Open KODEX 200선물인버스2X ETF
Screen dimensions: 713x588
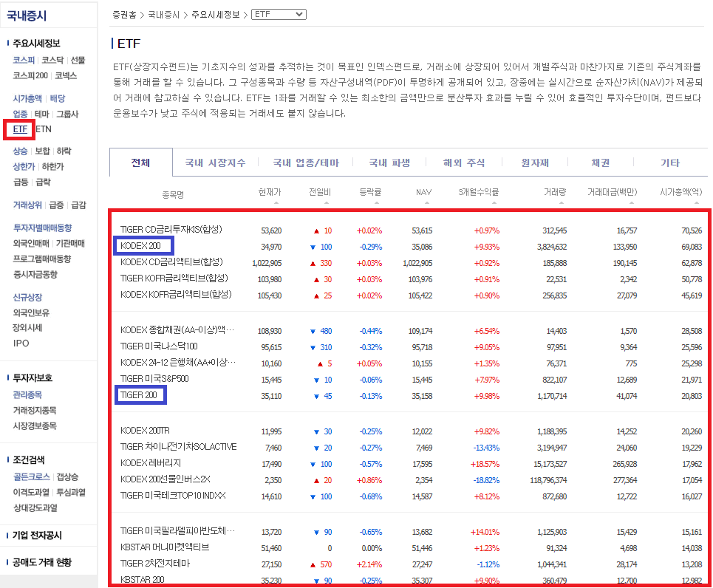[x=165, y=479]
